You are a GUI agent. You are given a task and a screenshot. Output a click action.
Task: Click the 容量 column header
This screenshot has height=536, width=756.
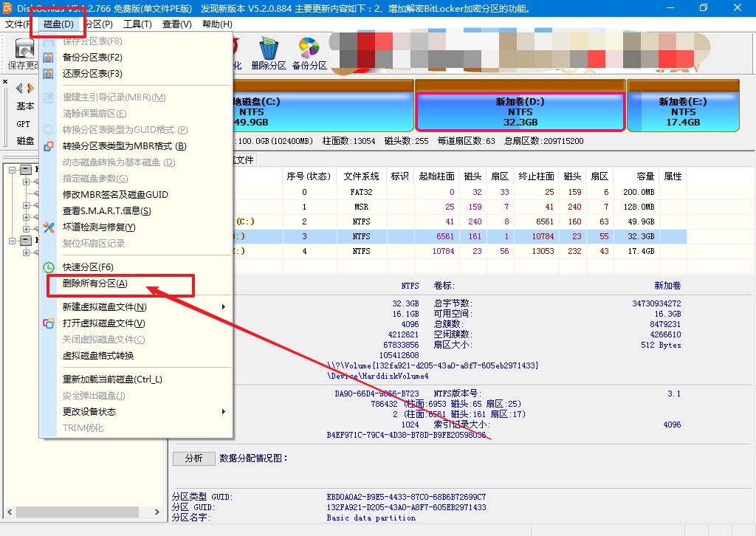pos(636,176)
